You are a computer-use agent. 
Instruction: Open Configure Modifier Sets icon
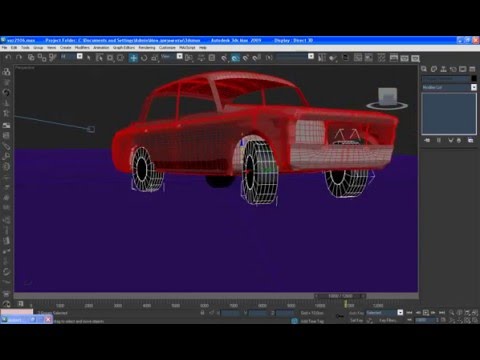[470, 140]
